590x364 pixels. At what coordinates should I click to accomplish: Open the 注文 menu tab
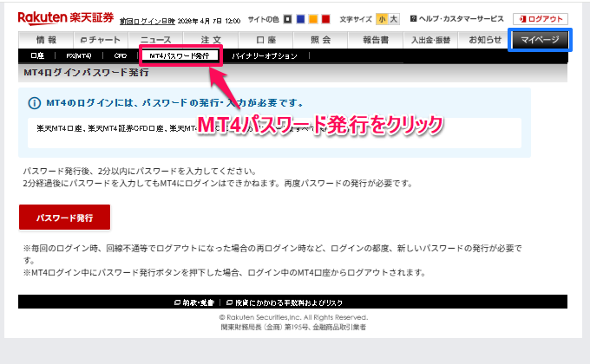coord(210,40)
